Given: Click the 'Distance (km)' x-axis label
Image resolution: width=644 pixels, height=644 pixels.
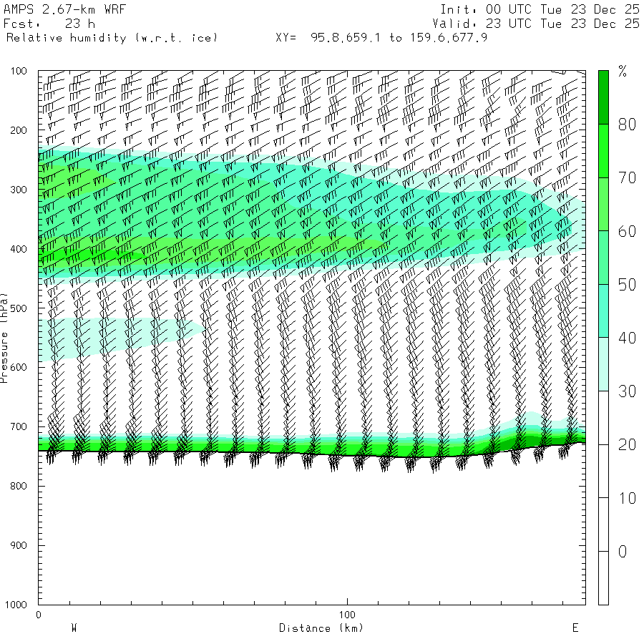Looking at the screenshot, I should tap(321, 628).
